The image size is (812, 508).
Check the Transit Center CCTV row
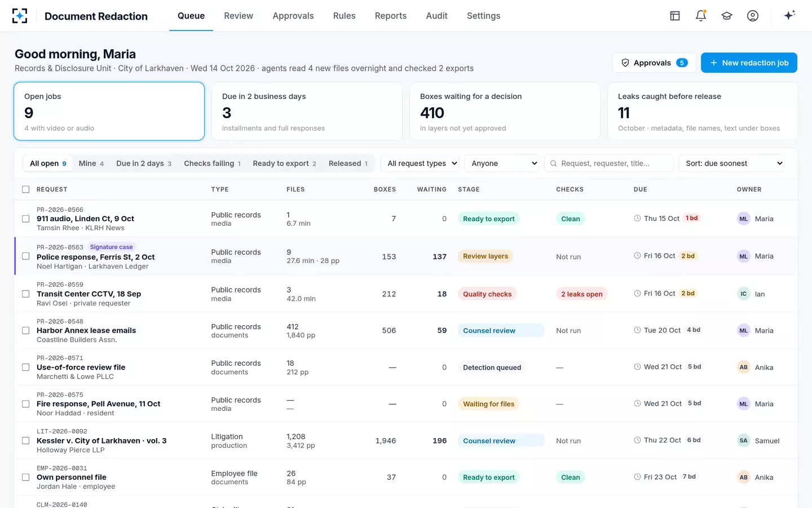(25, 294)
